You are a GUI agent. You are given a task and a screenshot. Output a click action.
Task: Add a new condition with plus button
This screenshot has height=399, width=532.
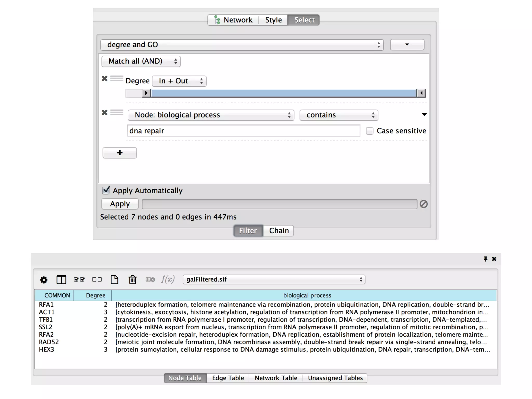[119, 153]
